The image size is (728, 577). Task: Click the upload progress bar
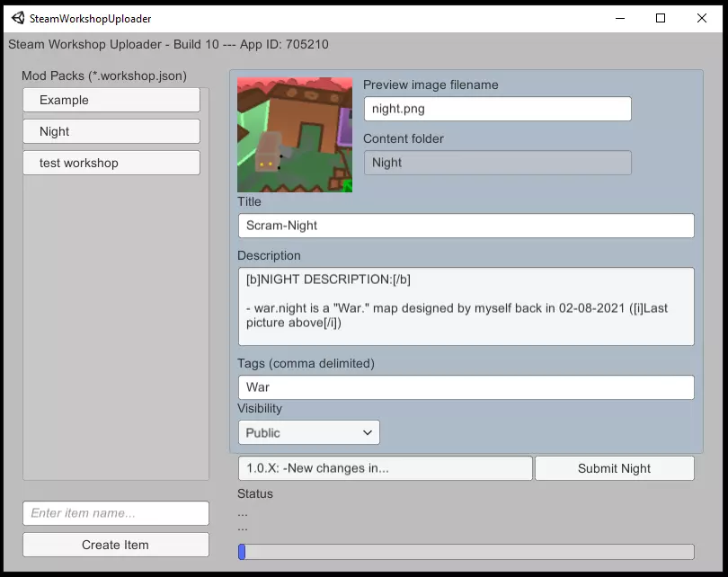(466, 552)
